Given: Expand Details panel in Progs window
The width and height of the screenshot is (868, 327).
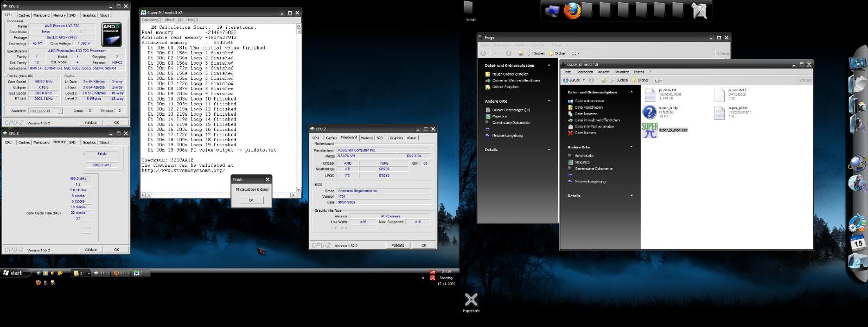Looking at the screenshot, I should 549,149.
